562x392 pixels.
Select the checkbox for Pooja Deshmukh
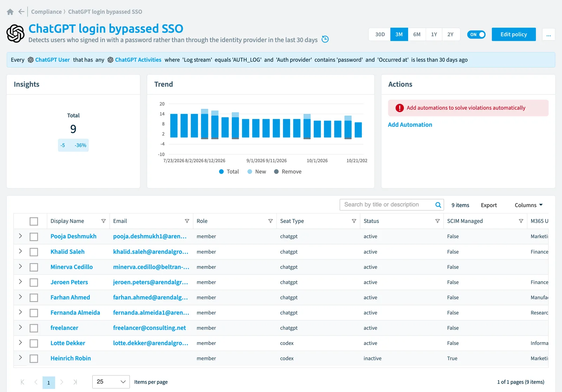coord(34,237)
